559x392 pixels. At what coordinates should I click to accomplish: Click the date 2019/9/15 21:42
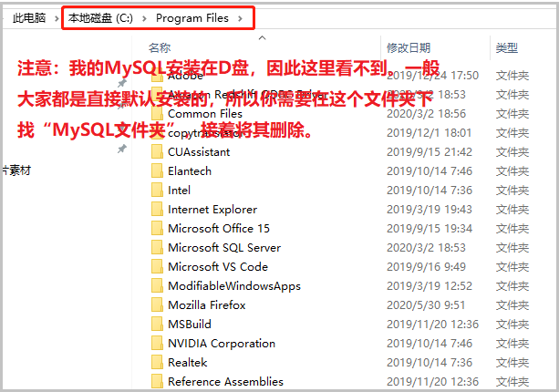click(x=430, y=152)
